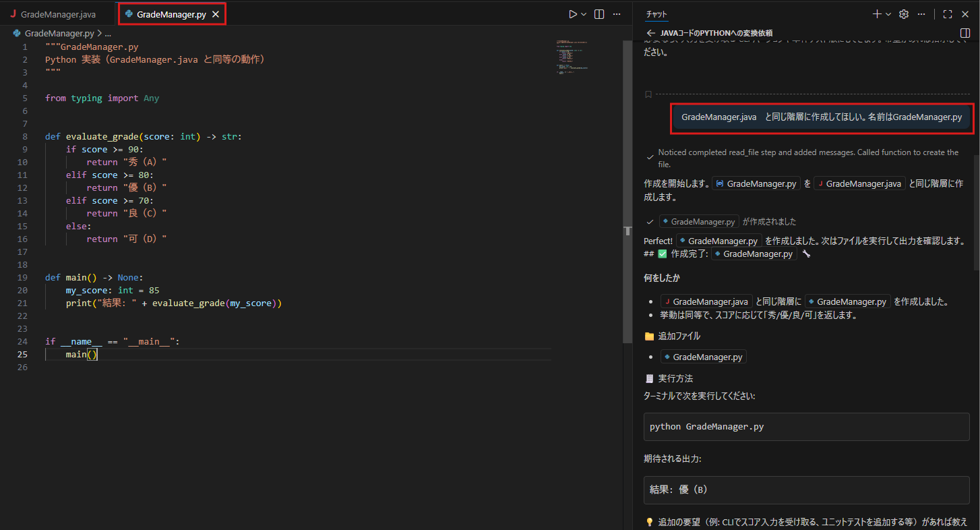Switch to GradeManager.java tab
This screenshot has height=530, width=980.
(x=53, y=14)
